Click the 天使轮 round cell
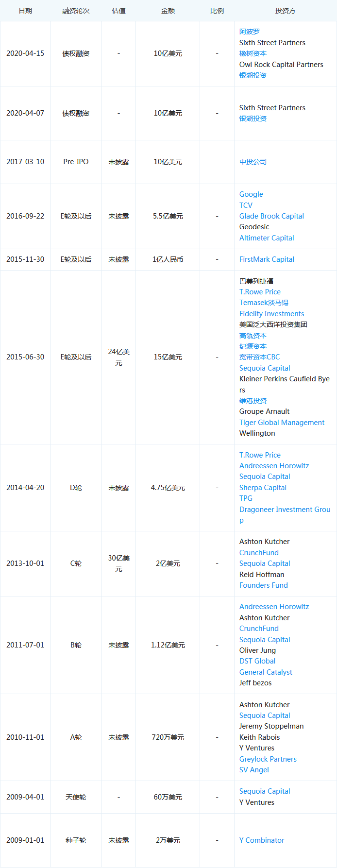Screen dimensions: 337x868 coord(76,797)
